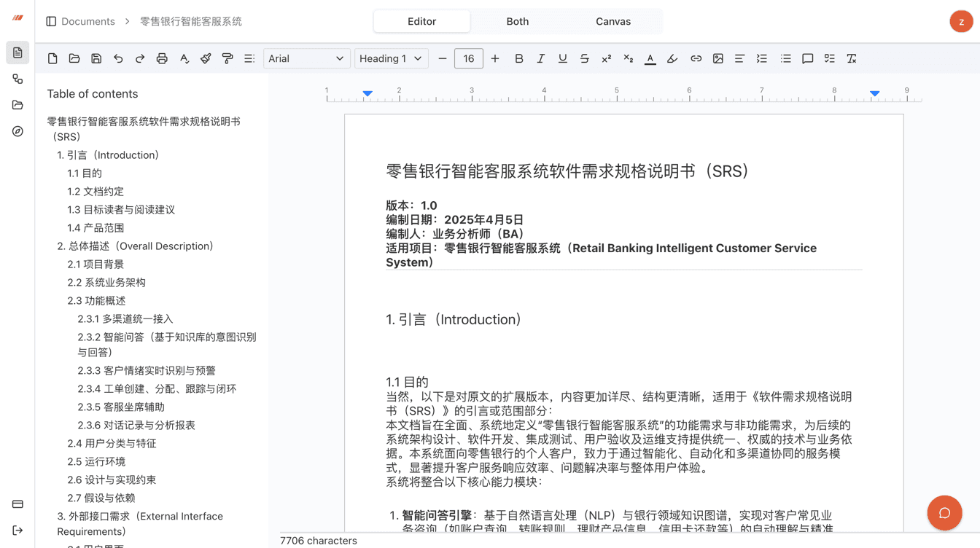Open the Arial font family dropdown
This screenshot has height=548, width=980.
tap(306, 59)
